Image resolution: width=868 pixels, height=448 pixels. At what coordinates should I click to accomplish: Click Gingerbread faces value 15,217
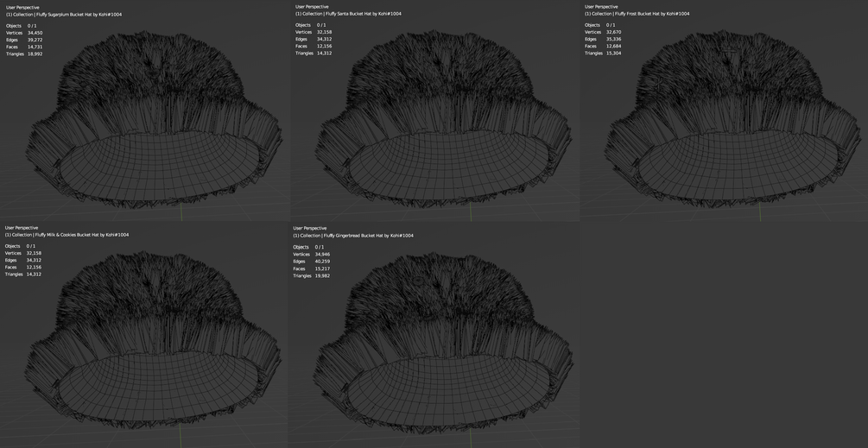pos(323,268)
